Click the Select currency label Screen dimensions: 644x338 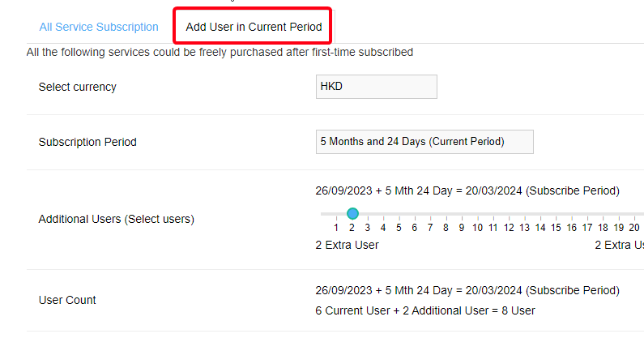(78, 87)
